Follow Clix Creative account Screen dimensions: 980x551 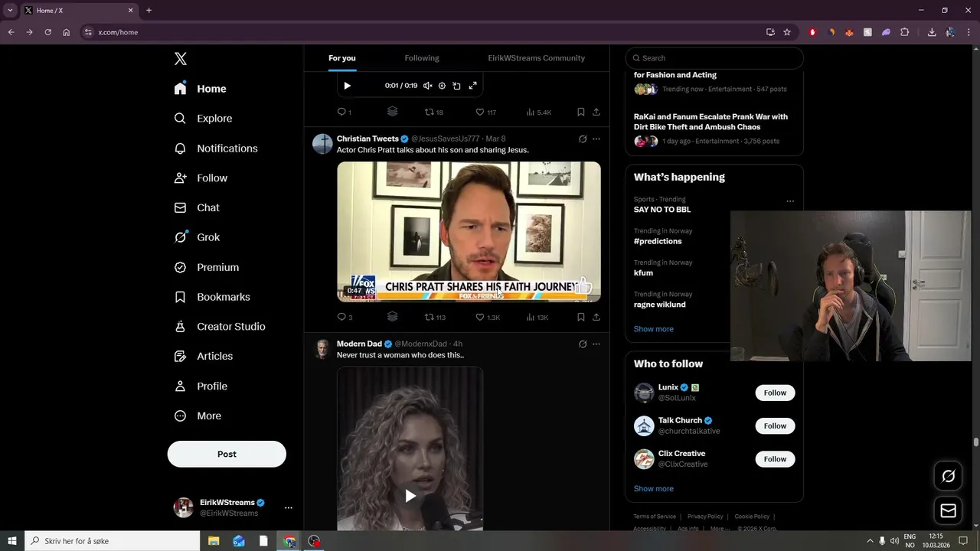(x=775, y=459)
